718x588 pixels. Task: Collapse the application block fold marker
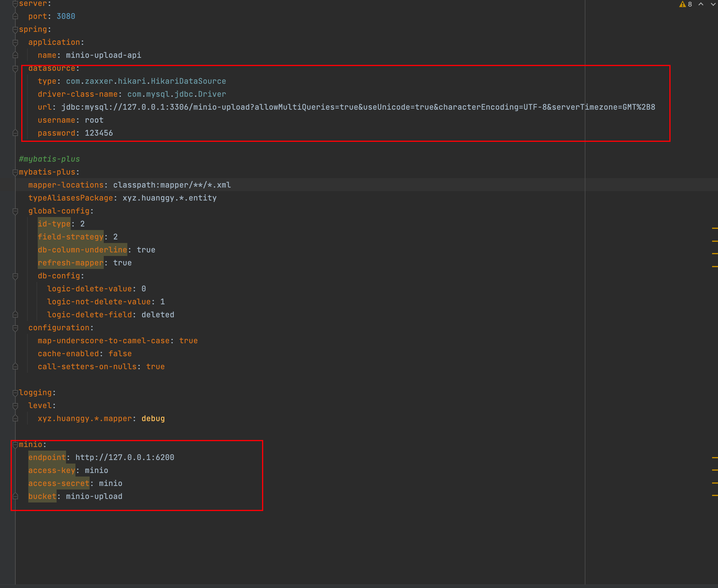pyautogui.click(x=15, y=43)
